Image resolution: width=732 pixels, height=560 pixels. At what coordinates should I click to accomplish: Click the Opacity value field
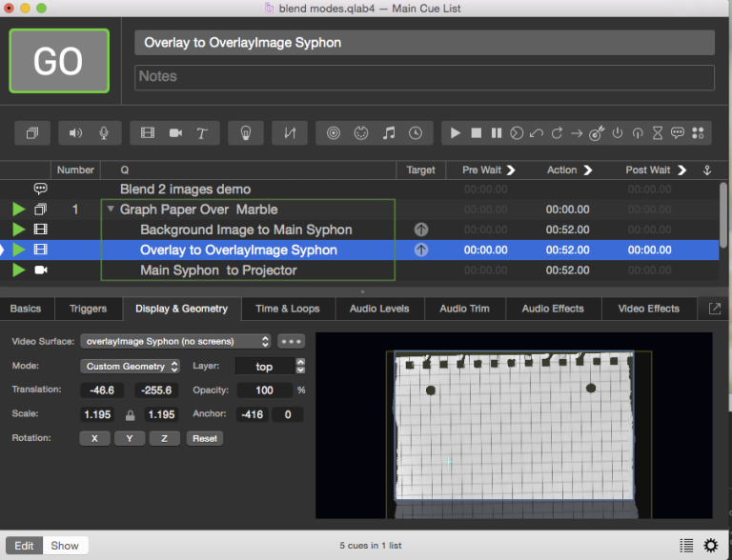point(264,390)
